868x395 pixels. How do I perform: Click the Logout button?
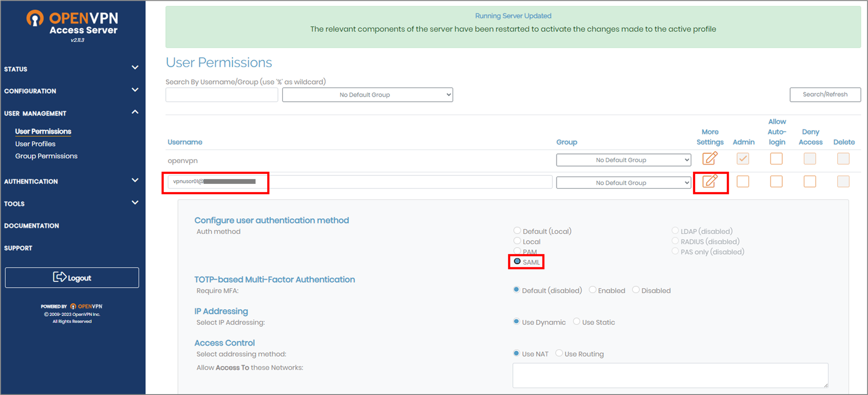point(72,278)
